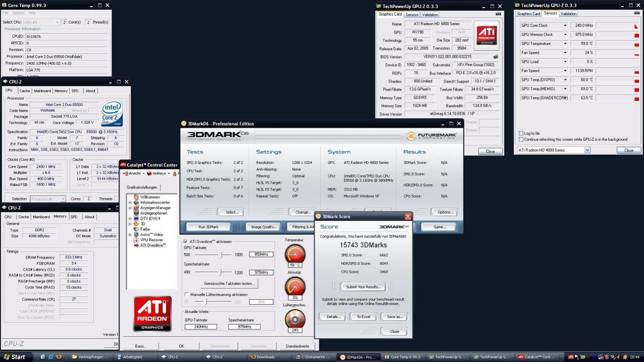
Task: Click the Internet Explorer quick launch icon
Action: coord(50,357)
